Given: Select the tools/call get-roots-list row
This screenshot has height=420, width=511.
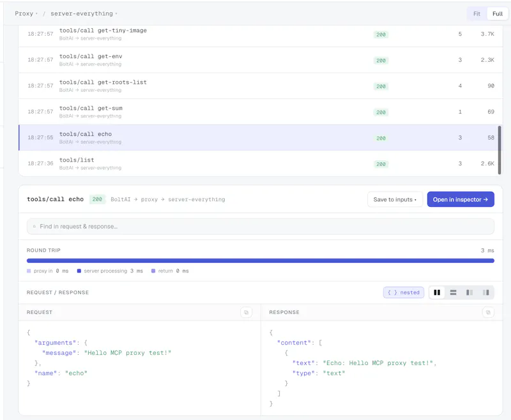Looking at the screenshot, I should tap(261, 86).
